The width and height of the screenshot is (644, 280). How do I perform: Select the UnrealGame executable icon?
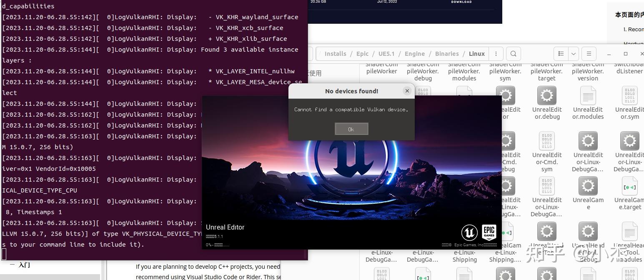pos(588,186)
